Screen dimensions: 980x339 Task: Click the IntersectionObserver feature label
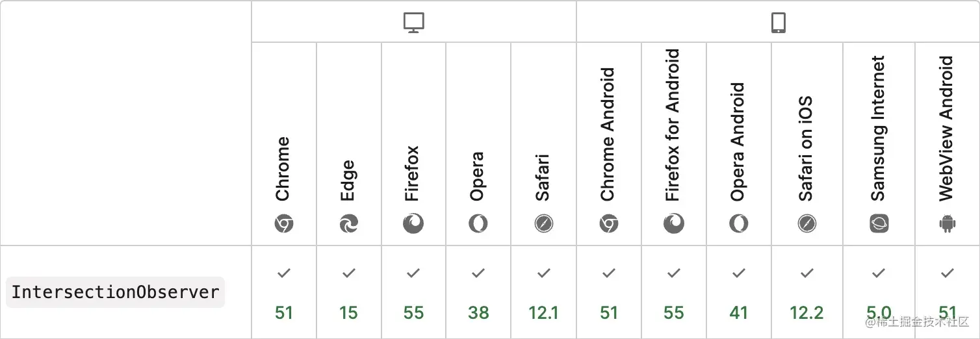click(x=115, y=292)
